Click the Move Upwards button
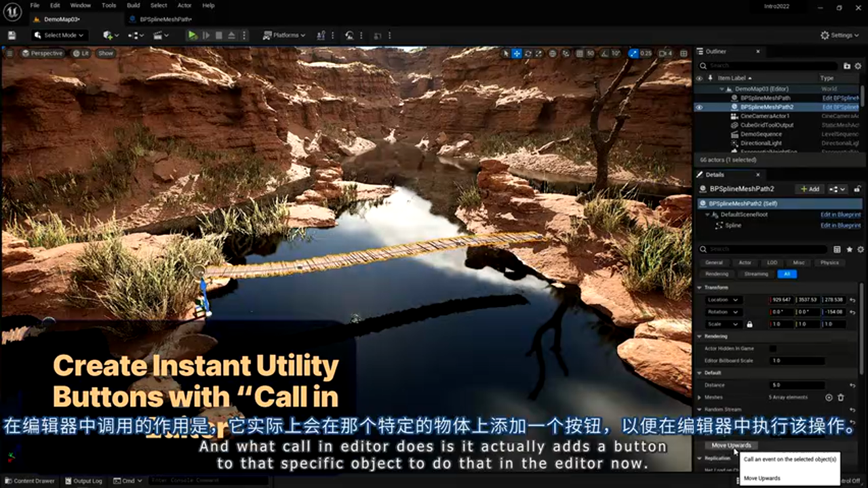The height and width of the screenshot is (488, 868). [731, 445]
